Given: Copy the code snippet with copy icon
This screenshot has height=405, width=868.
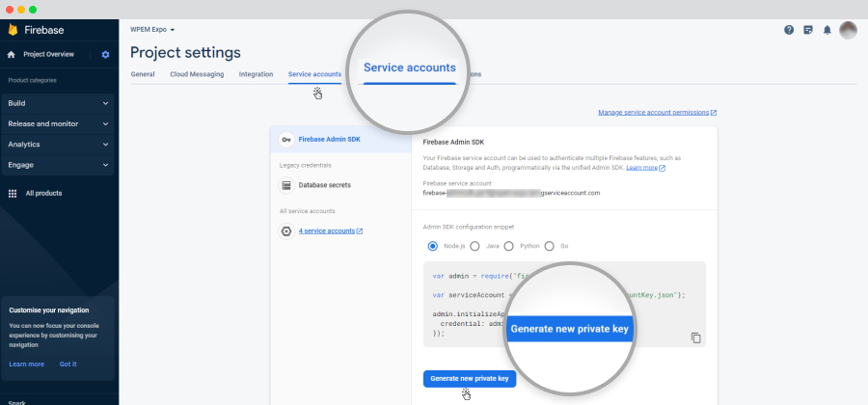Looking at the screenshot, I should (695, 337).
